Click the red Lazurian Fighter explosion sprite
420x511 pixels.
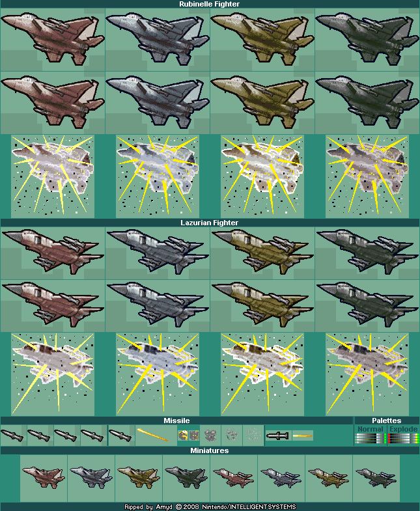53,374
